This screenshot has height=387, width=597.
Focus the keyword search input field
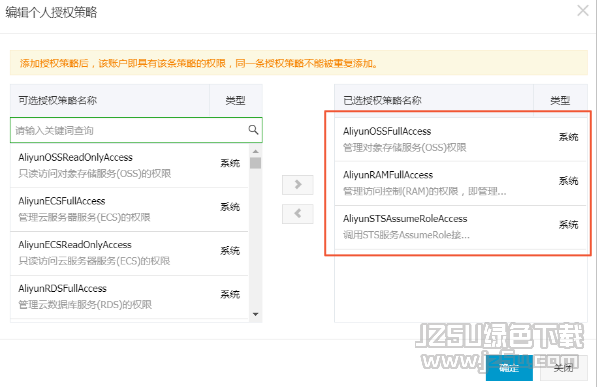[x=136, y=130]
